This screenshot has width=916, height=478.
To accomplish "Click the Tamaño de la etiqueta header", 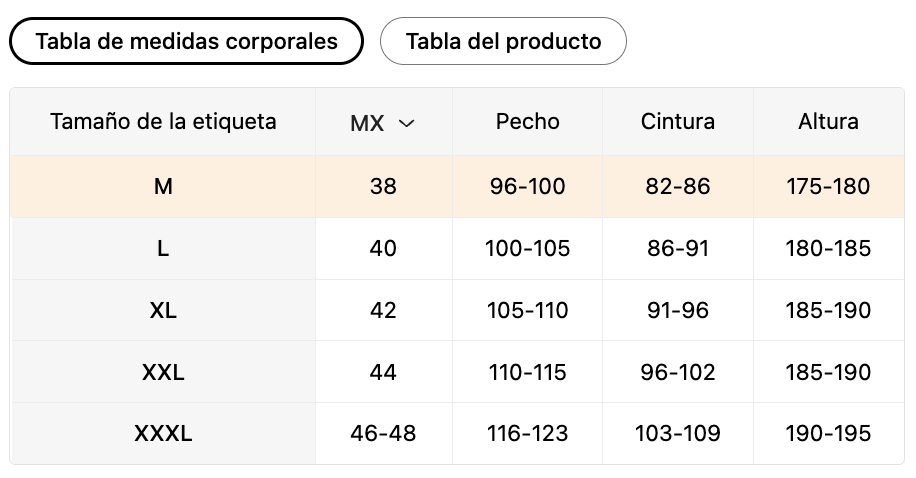I will point(163,122).
